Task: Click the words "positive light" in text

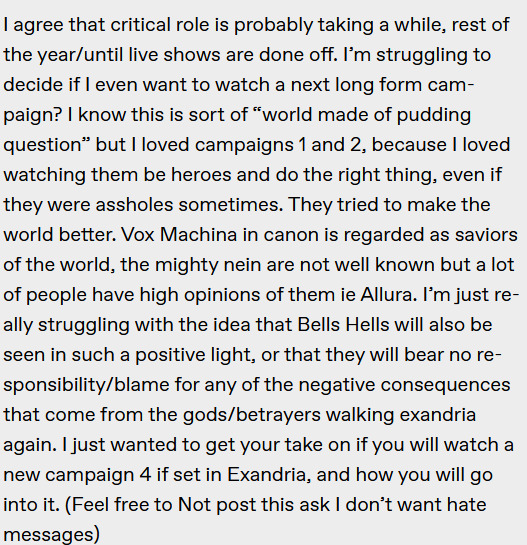Action: [195, 355]
